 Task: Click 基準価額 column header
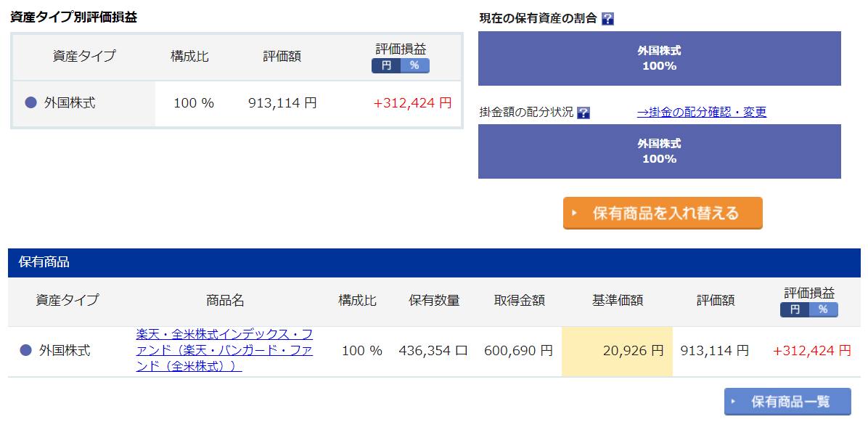(617, 300)
